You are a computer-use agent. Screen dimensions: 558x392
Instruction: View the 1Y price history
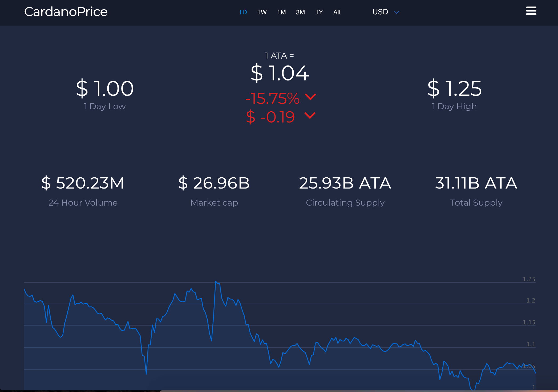[x=319, y=12]
